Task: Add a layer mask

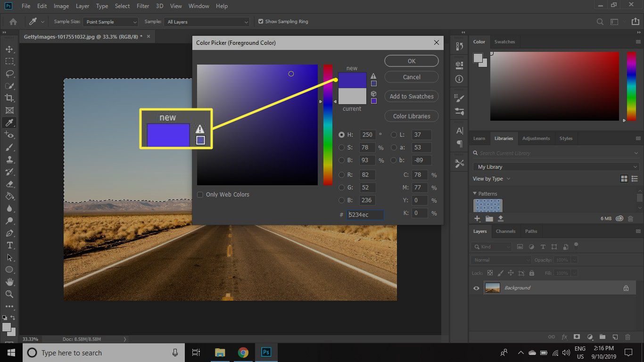Action: click(577, 337)
